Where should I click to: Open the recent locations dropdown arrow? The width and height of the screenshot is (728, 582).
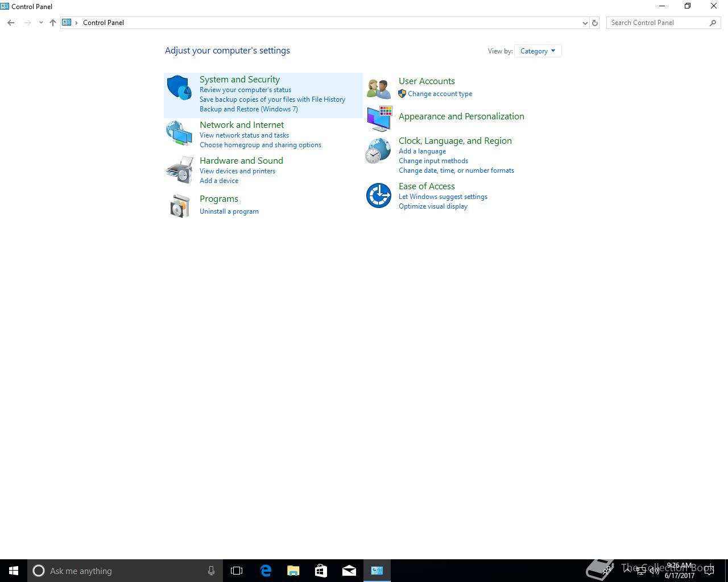[x=41, y=23]
